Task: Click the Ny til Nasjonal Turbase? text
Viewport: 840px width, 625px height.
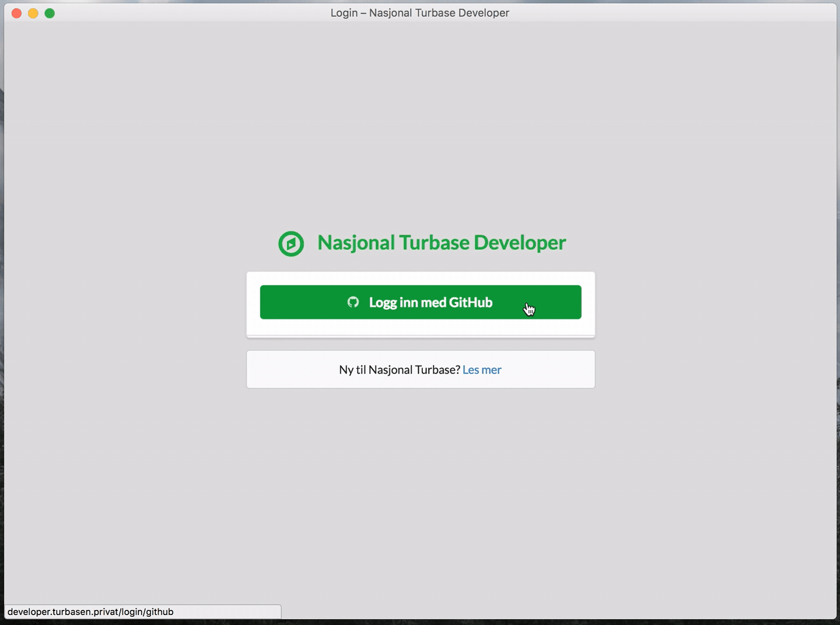Action: coord(400,370)
